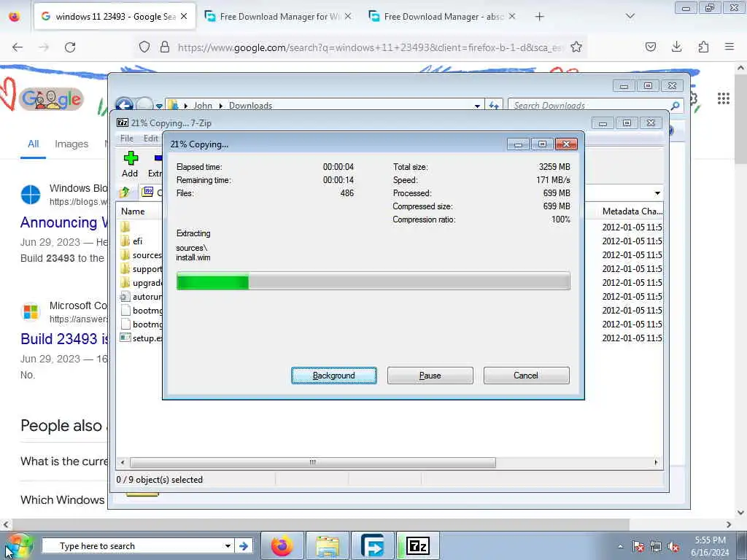The height and width of the screenshot is (560, 747).
Task: Reload the page in Firefox
Action: click(70, 47)
